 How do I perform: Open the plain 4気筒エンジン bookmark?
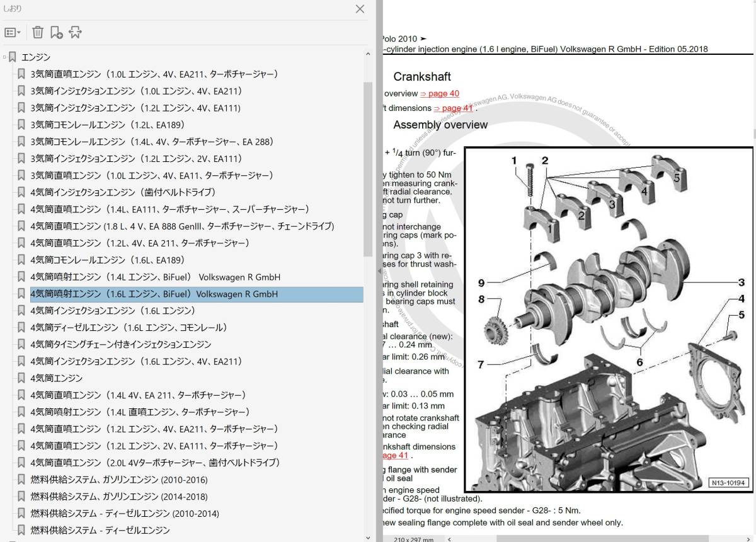tap(57, 378)
